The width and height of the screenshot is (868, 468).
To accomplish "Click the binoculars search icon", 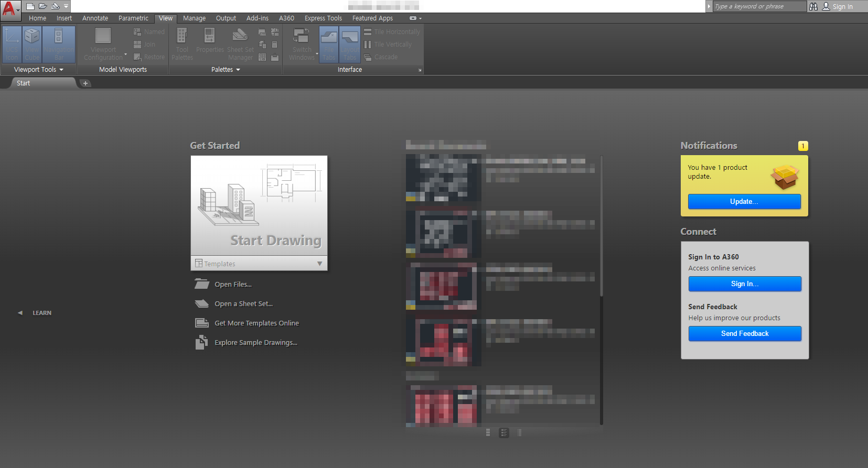I will (813, 6).
